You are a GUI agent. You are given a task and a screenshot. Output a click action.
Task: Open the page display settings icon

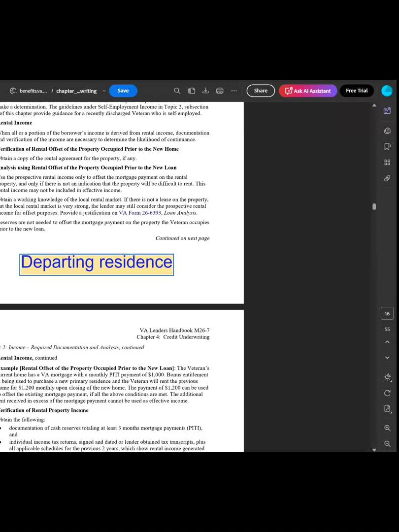click(x=388, y=408)
